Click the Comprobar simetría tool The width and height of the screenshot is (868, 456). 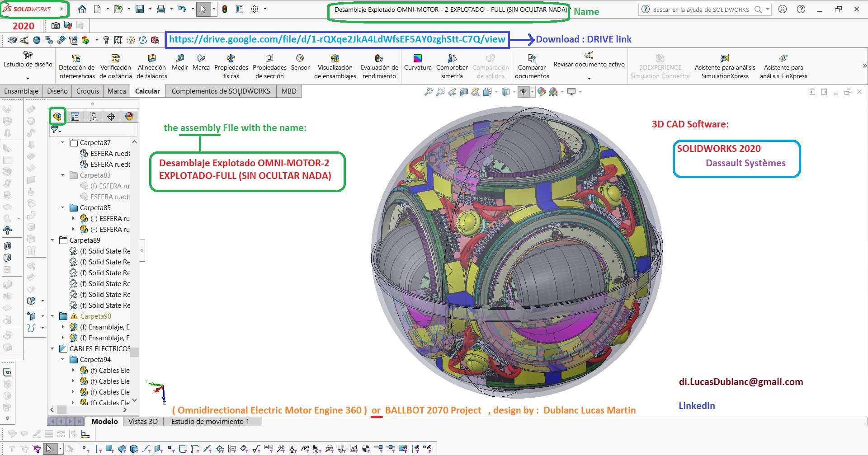(x=452, y=66)
